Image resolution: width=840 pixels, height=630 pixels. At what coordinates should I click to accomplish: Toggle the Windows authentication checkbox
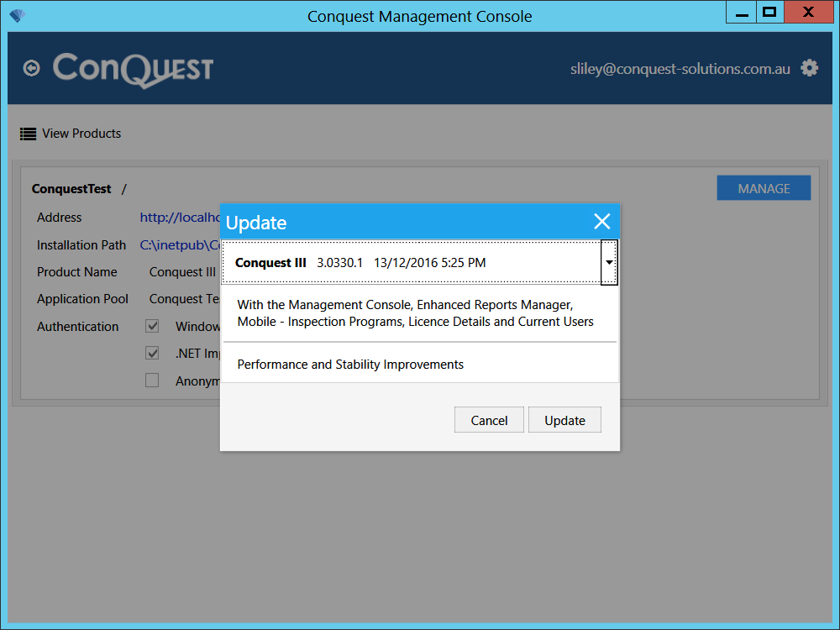tap(152, 326)
